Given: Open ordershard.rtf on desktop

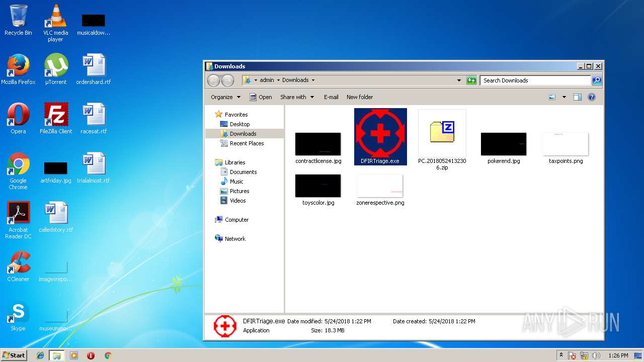Looking at the screenshot, I should tap(94, 69).
